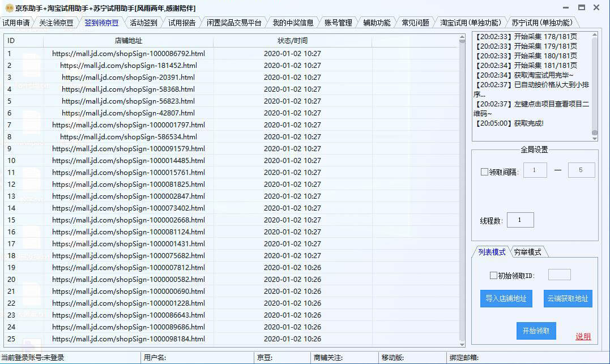
Task: Select row shopSign-1000001797.html
Action: click(231, 125)
